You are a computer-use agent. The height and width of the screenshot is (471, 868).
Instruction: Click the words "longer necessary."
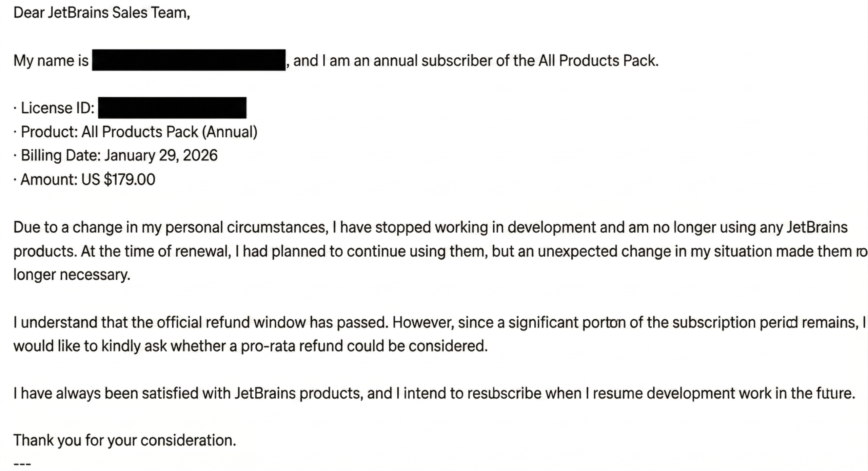pyautogui.click(x=72, y=275)
